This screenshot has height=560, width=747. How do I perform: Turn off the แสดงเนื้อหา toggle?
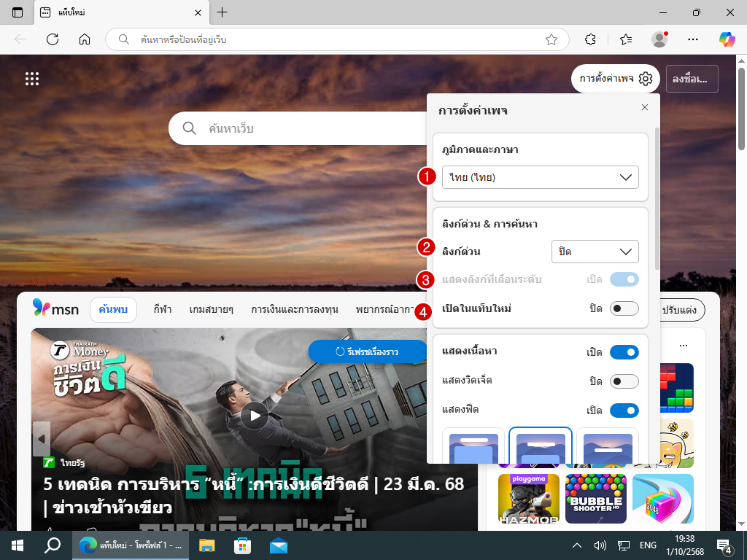(x=624, y=352)
